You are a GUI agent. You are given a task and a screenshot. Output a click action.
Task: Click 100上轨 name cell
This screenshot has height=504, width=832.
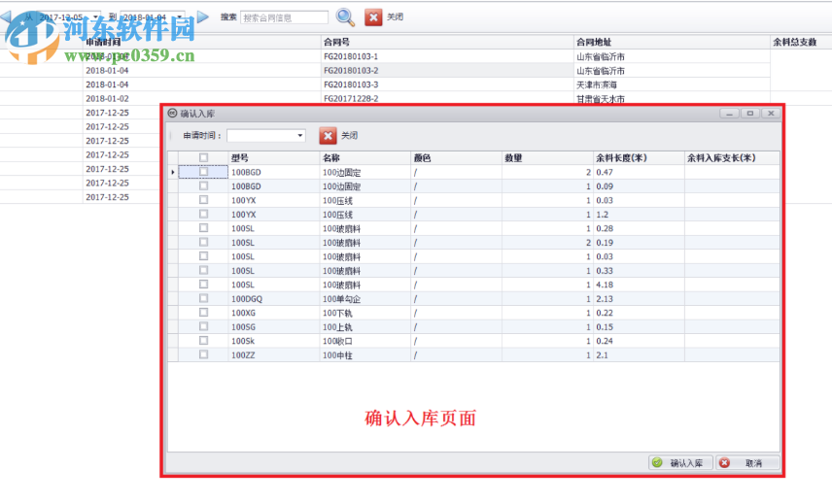365,327
